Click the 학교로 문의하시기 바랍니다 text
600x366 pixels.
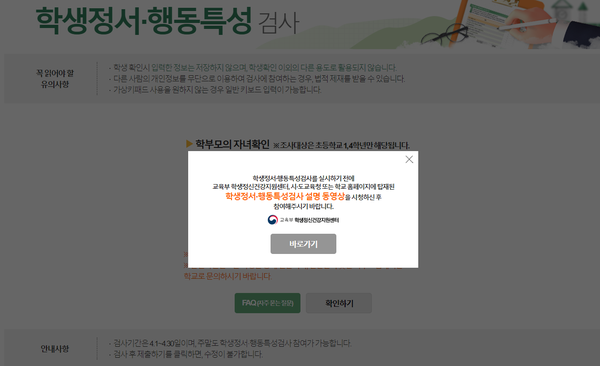(x=228, y=276)
